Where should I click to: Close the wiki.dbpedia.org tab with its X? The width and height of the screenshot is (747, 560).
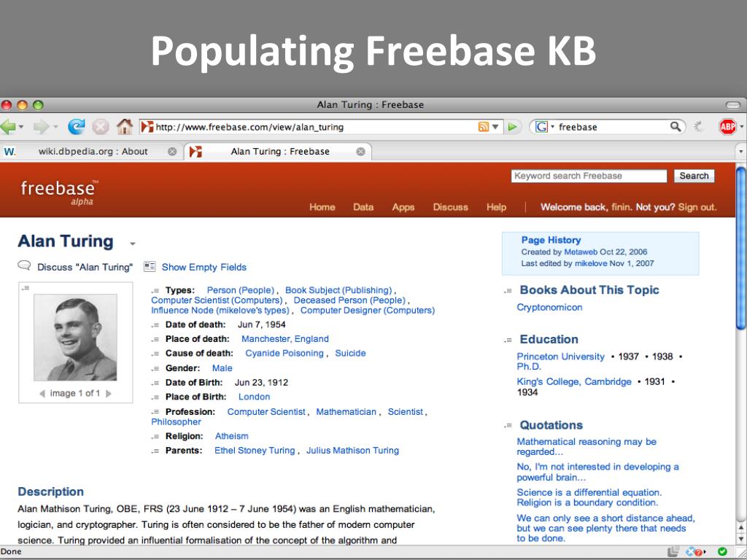(x=172, y=152)
